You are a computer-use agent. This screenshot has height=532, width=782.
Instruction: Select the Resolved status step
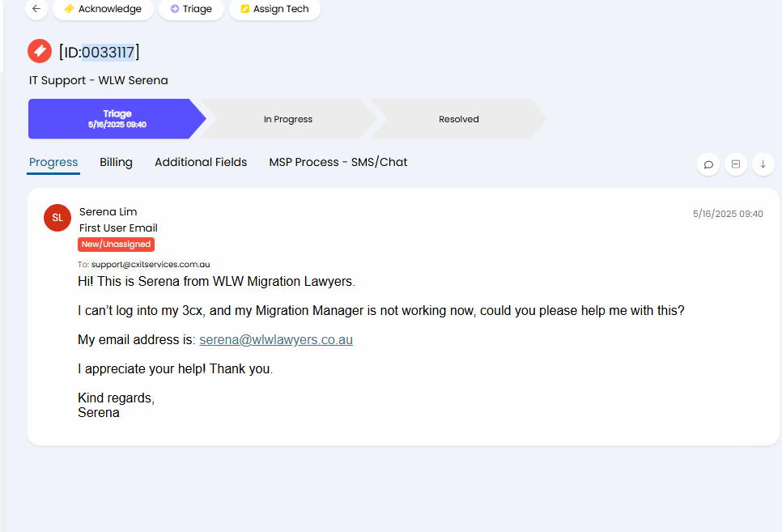tap(458, 119)
